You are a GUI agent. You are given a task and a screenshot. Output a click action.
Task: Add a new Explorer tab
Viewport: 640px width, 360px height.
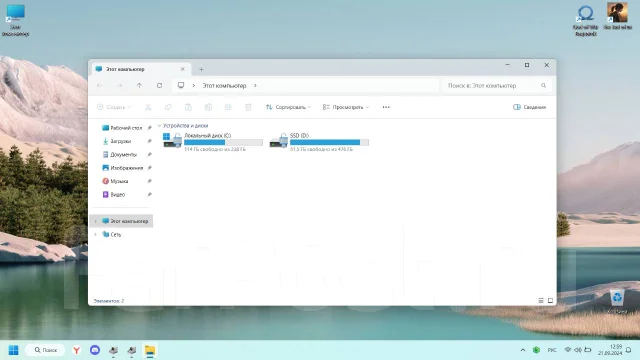point(201,69)
